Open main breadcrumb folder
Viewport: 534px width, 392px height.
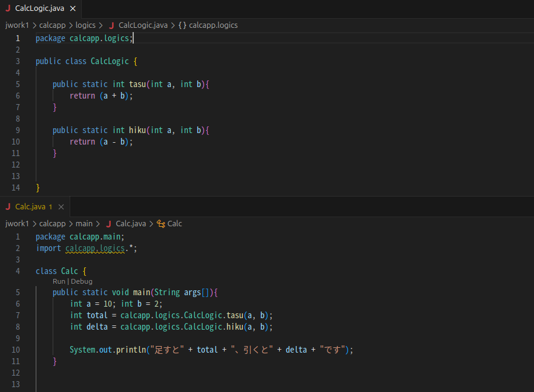84,224
